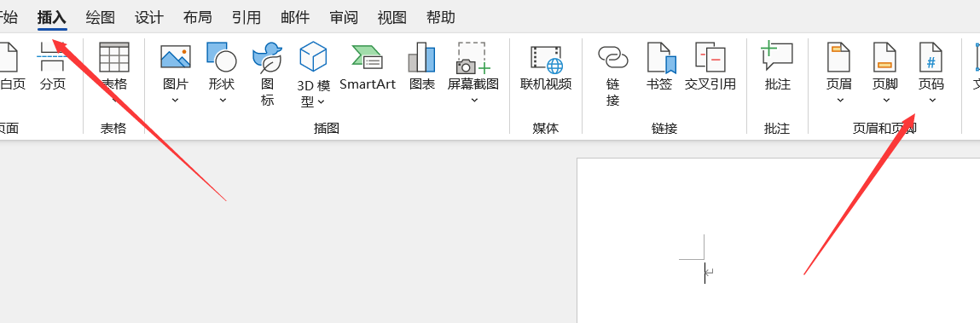Expand the 图片 picture dropdown arrow
Screen dimensions: 980x323
pyautogui.click(x=176, y=100)
